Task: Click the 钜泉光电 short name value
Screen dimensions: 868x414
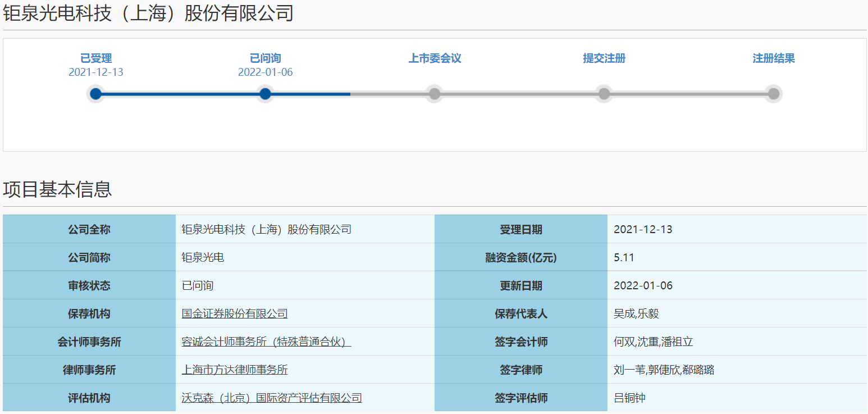Action: [203, 258]
